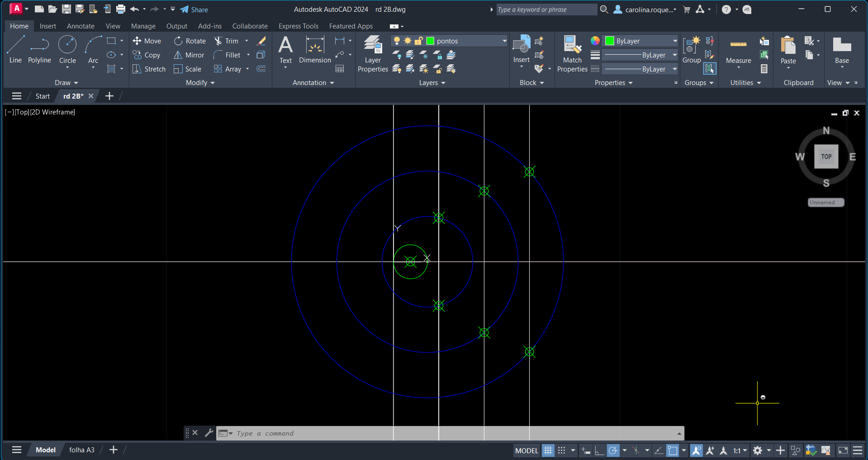Start the Match Properties tool
Image resolution: width=868 pixels, height=460 pixels.
(x=572, y=53)
